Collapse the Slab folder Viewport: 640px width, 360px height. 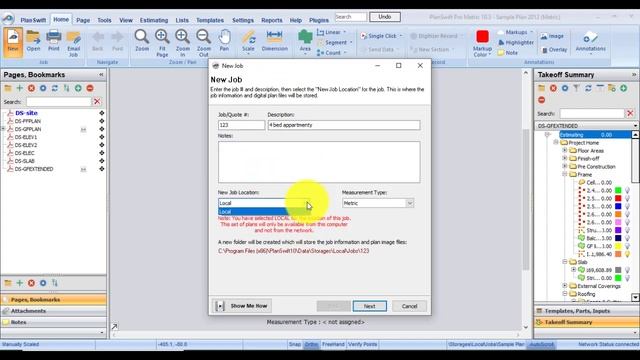tap(565, 262)
